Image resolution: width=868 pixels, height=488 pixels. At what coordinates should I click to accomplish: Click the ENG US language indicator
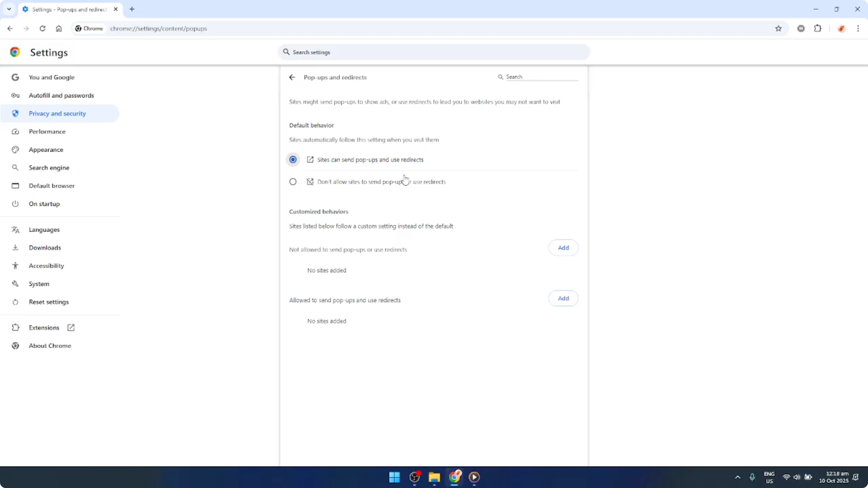[769, 478]
